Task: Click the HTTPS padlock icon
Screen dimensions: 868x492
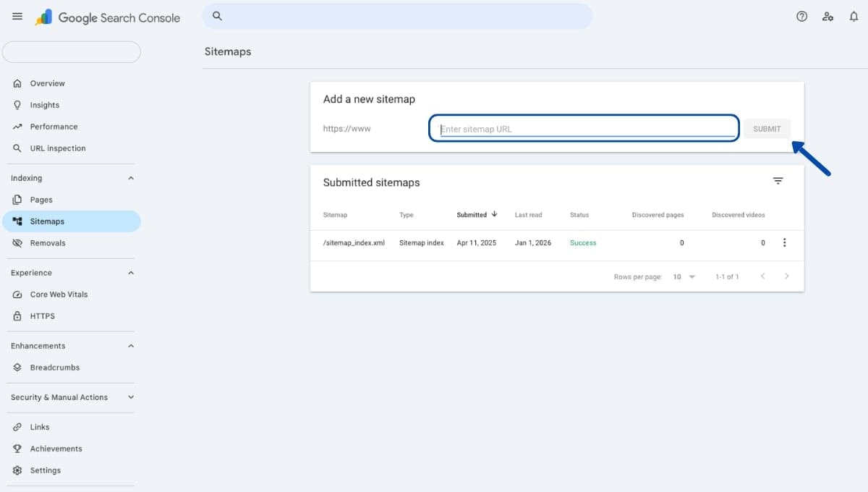Action: (17, 316)
